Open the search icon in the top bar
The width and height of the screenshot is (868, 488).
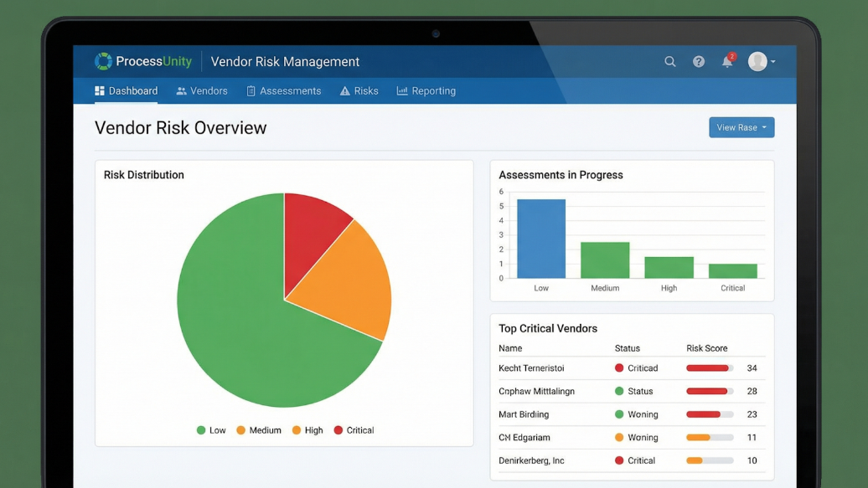click(669, 61)
